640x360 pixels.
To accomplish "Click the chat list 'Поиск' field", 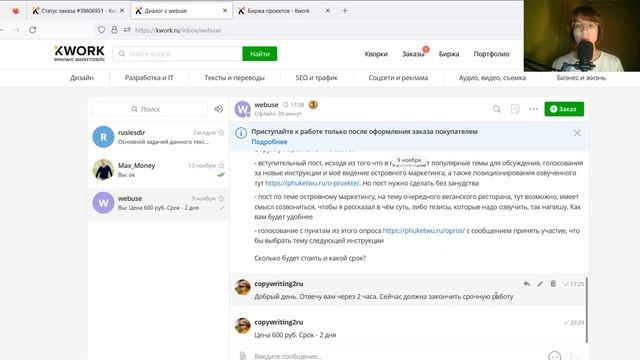I will [150, 109].
